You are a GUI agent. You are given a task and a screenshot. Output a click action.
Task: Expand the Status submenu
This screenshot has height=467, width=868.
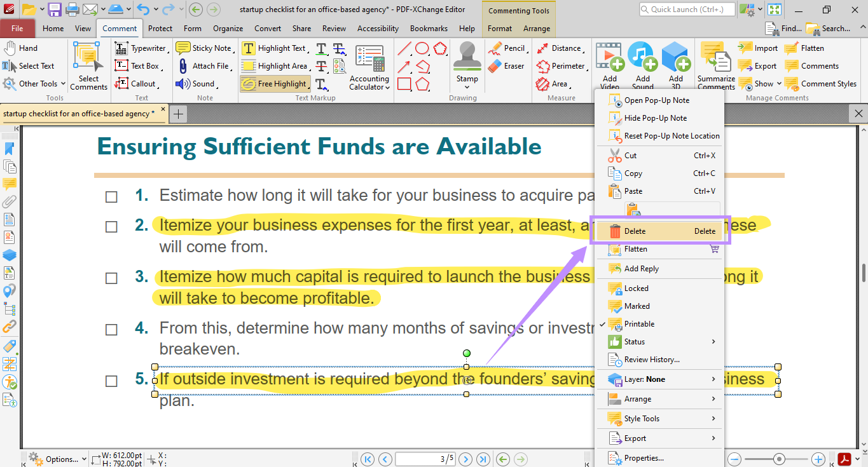(636, 341)
